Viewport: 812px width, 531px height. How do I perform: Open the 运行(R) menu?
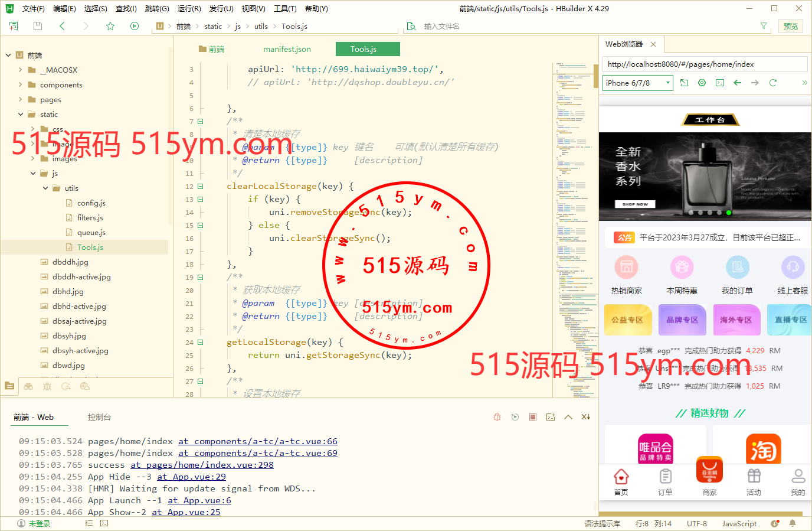pyautogui.click(x=189, y=8)
